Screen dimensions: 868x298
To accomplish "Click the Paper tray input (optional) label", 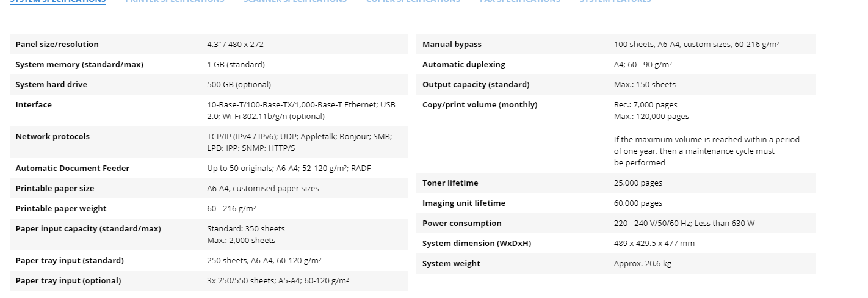I will click(x=68, y=281).
